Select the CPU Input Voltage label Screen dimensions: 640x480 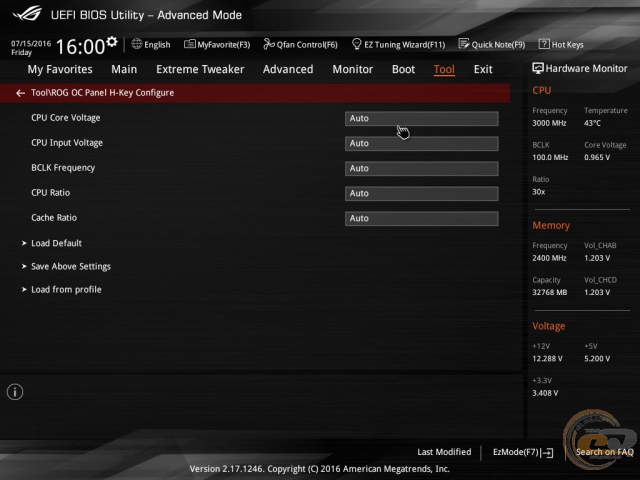pos(67,143)
